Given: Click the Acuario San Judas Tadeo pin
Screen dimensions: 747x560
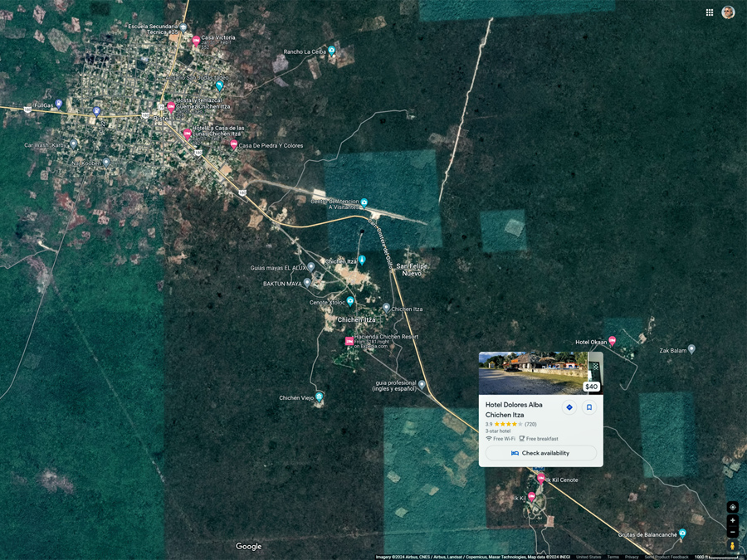Looking at the screenshot, I should coord(219,85).
